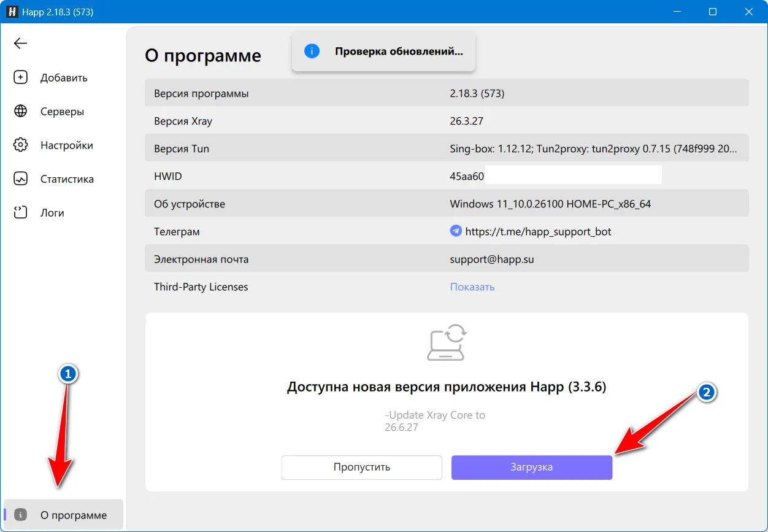The image size is (768, 532).
Task: Open the Статистика section label
Action: pos(67,179)
